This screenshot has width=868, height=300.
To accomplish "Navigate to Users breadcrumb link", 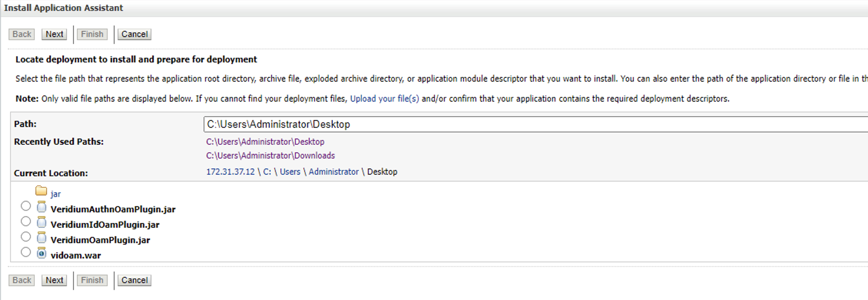I will 290,172.
